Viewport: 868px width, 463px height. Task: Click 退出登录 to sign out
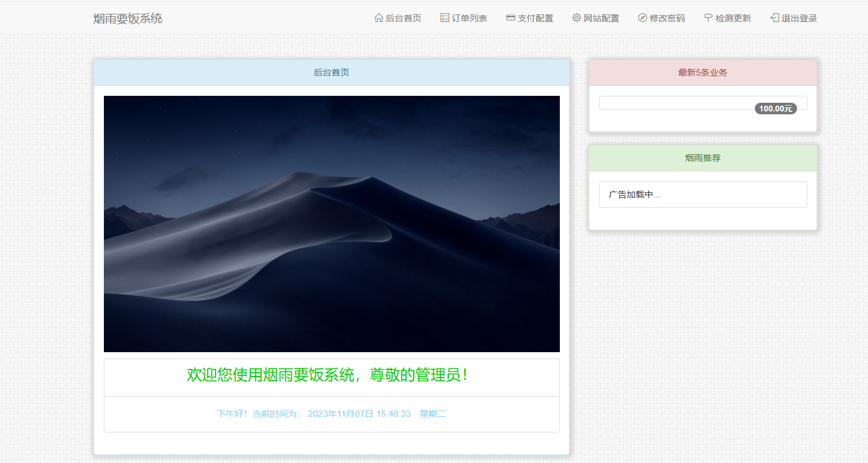point(799,18)
